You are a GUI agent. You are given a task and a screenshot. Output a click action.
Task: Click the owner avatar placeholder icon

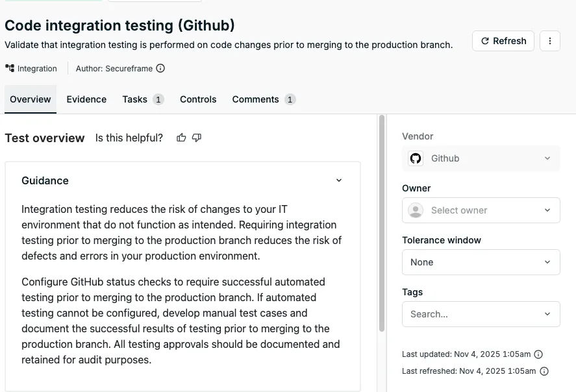point(415,210)
